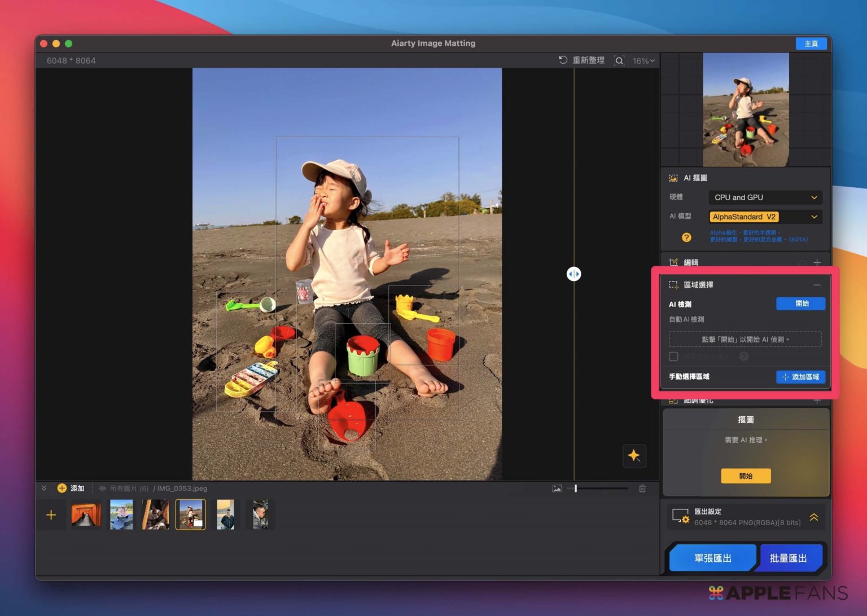Viewport: 867px width, 616px height.
Task: Click the yellow plus 添加 icon
Action: pyautogui.click(x=62, y=489)
